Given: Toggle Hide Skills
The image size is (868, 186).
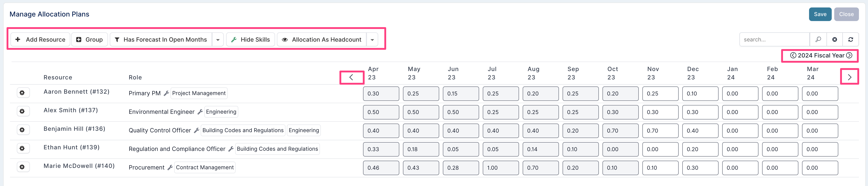Looking at the screenshot, I should click(x=250, y=40).
